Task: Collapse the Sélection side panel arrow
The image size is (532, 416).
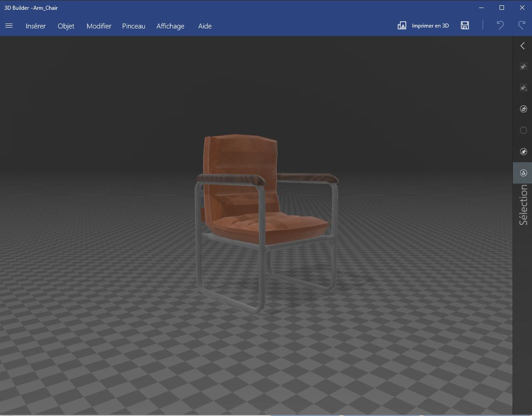Action: [523, 46]
